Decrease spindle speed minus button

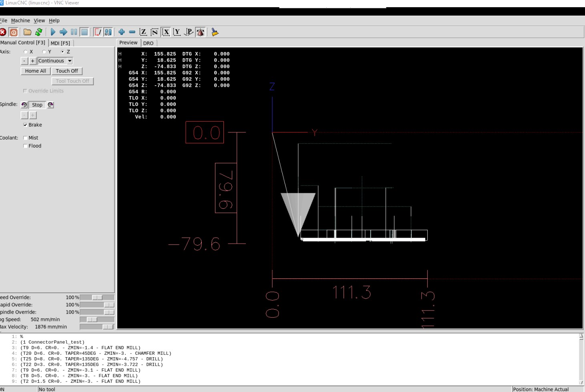coord(24,115)
